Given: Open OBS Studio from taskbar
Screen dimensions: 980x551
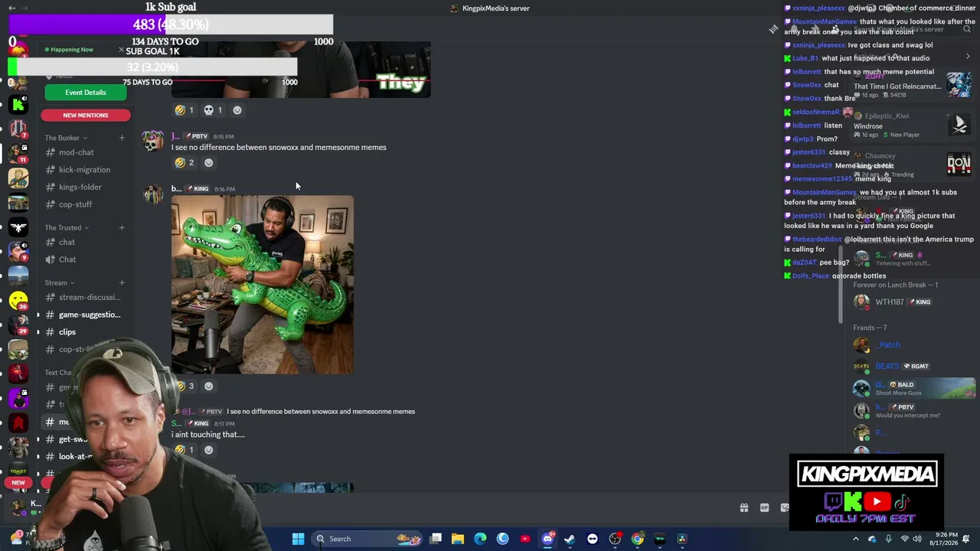Looking at the screenshot, I should 615,539.
